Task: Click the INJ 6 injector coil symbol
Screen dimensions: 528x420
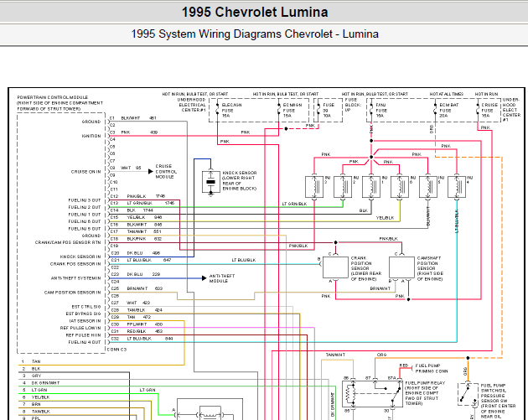Action: click(400, 187)
